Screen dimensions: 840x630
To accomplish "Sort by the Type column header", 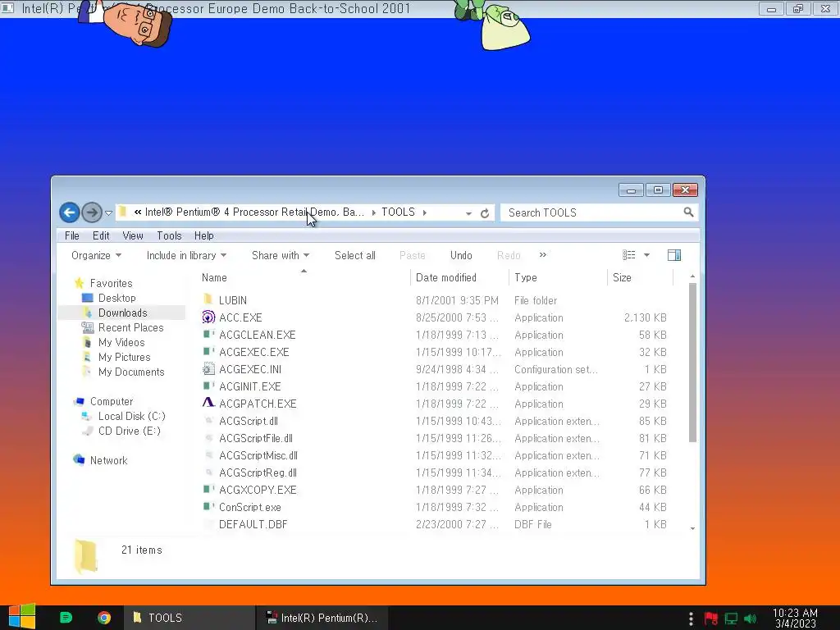I will pyautogui.click(x=526, y=277).
